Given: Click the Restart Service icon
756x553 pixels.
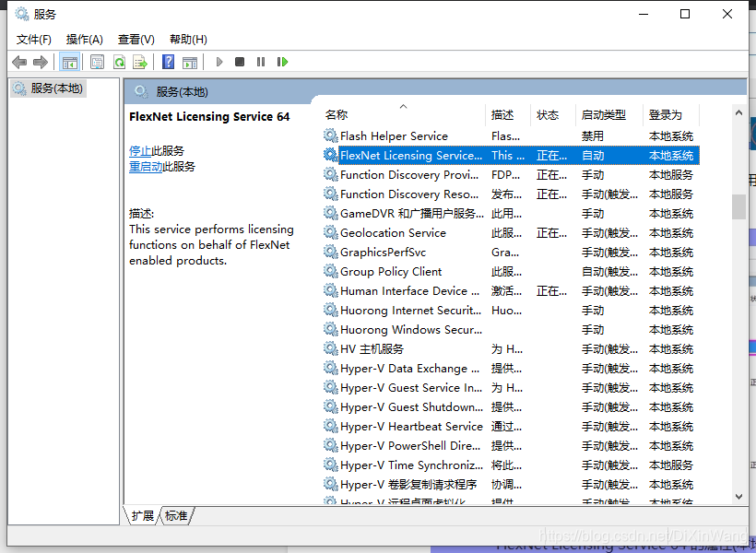Looking at the screenshot, I should [282, 62].
